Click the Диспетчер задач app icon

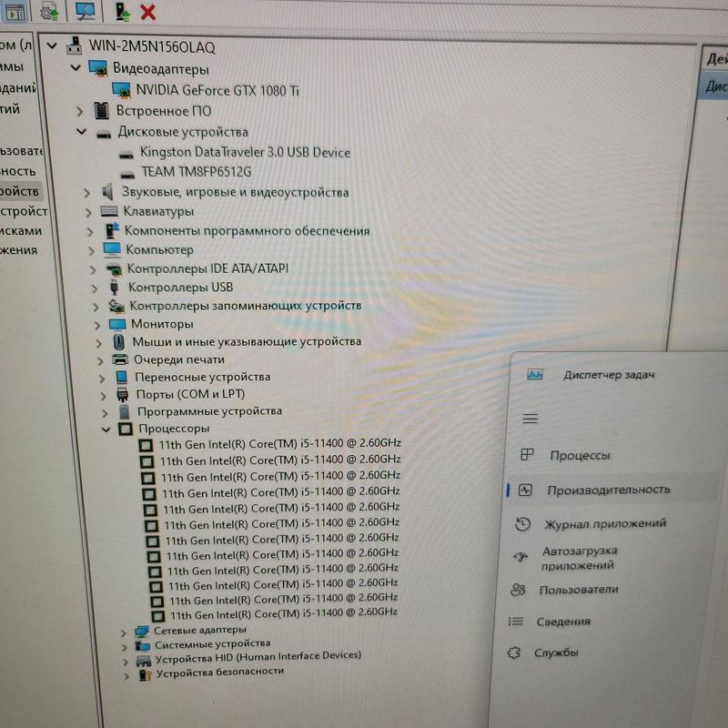pyautogui.click(x=535, y=374)
